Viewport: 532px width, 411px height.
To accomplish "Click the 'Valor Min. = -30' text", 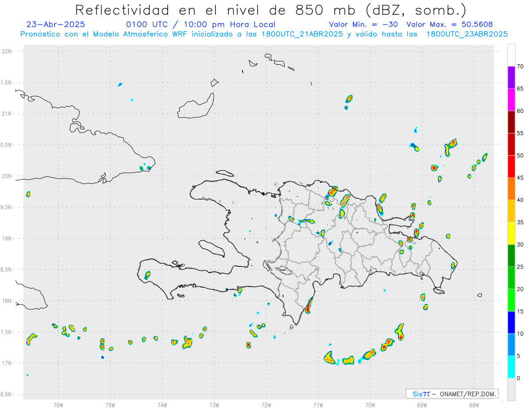I will (x=364, y=24).
